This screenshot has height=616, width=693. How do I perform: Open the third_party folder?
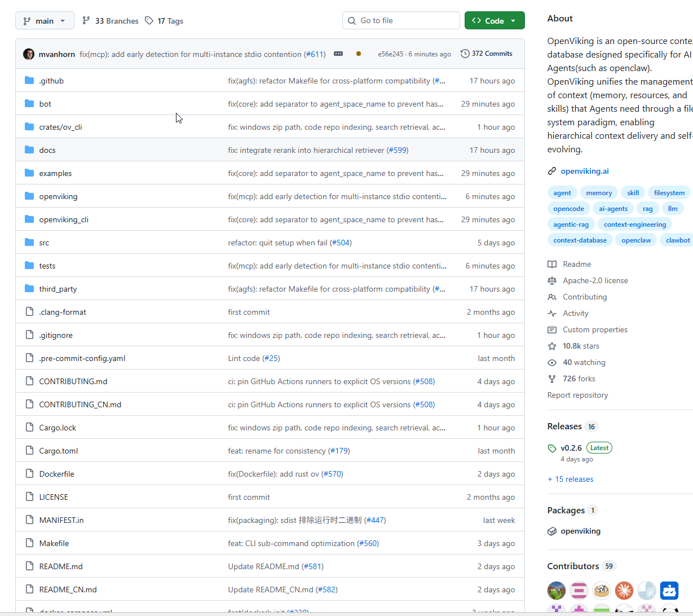(x=58, y=289)
